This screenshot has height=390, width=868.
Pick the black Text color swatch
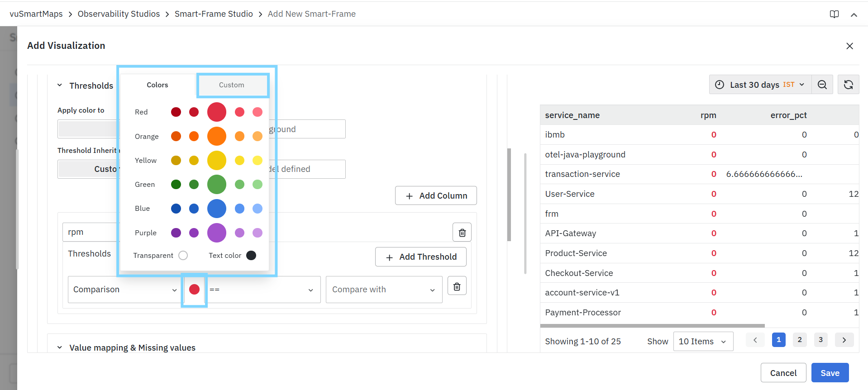(x=251, y=255)
